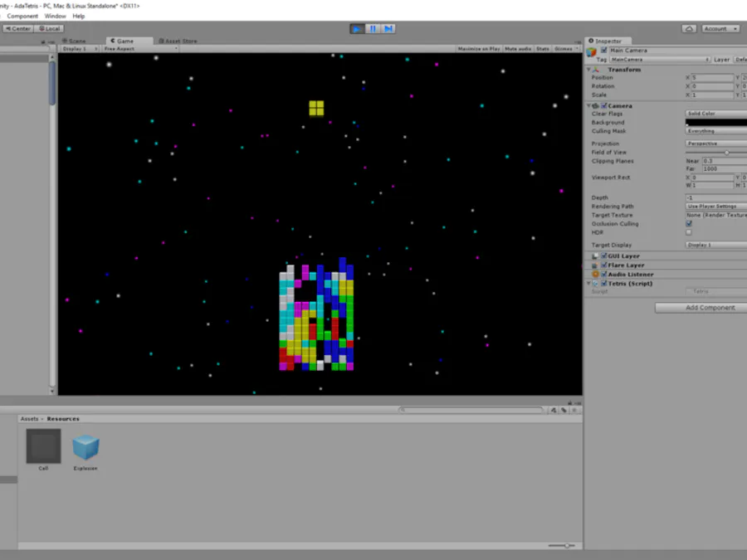This screenshot has width=747, height=560.
Task: Open the Component menu
Action: click(x=22, y=16)
